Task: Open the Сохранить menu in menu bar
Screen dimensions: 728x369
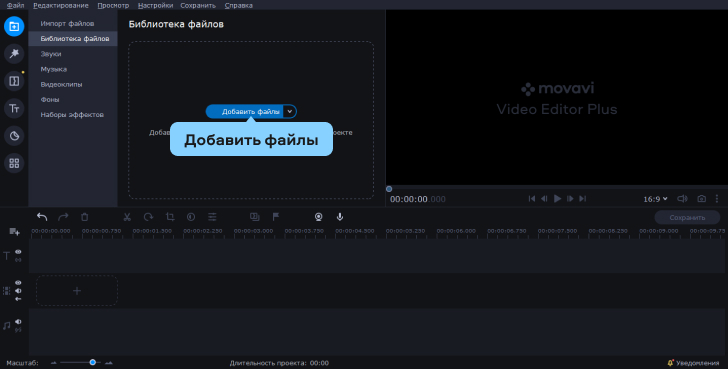Action: [198, 5]
